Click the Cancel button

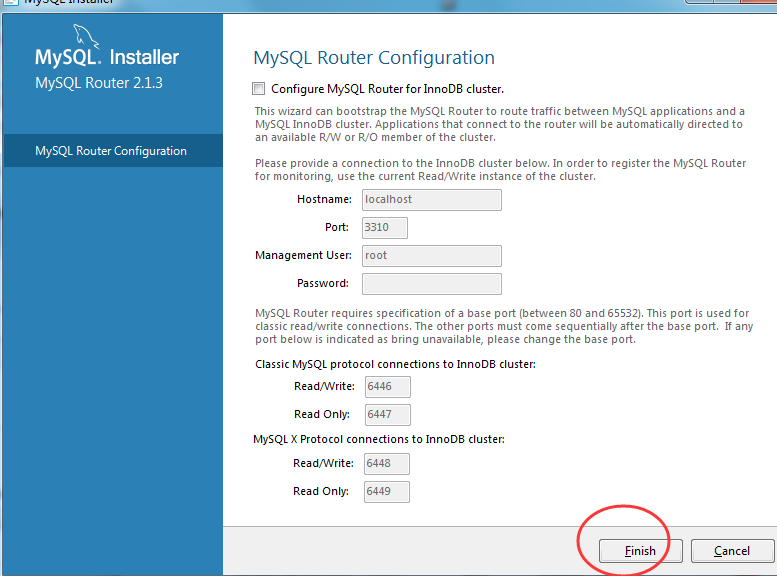pos(732,551)
